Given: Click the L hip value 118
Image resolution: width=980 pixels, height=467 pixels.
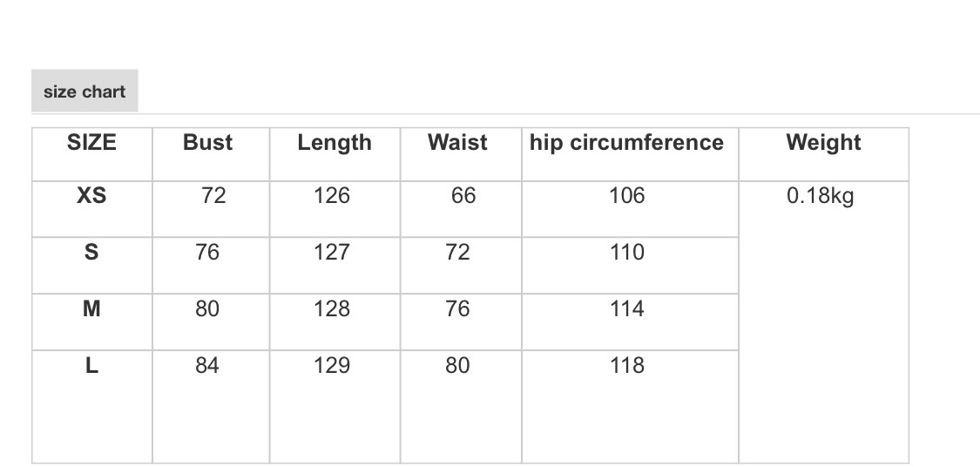Looking at the screenshot, I should pos(627,365).
